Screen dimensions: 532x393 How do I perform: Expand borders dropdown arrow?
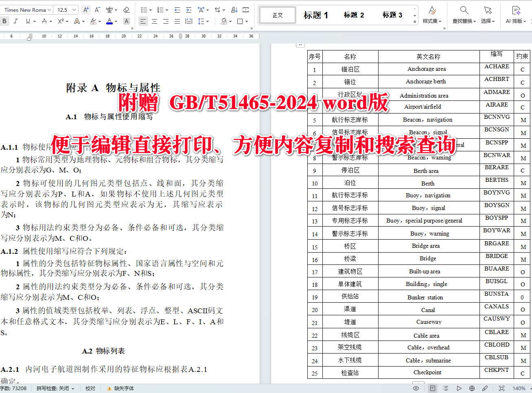(247, 21)
